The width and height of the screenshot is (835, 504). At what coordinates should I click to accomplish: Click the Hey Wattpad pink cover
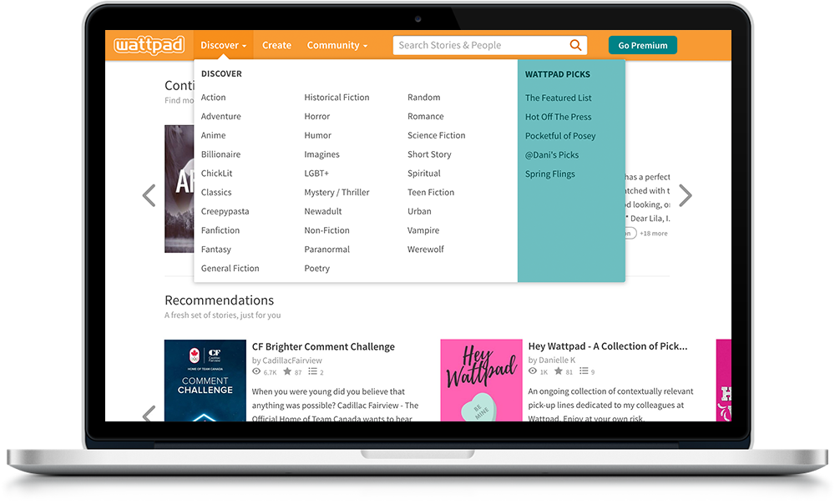[482, 380]
